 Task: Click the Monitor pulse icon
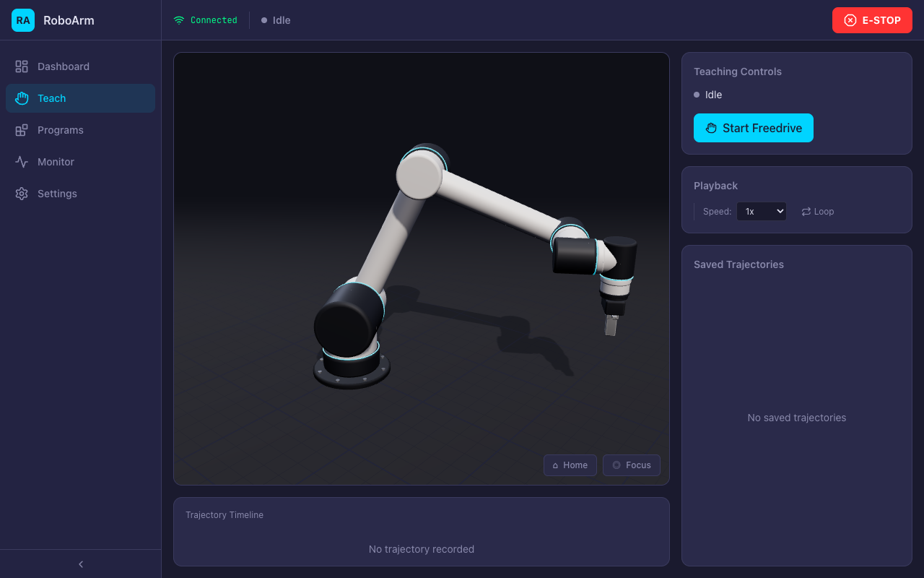pos(22,162)
